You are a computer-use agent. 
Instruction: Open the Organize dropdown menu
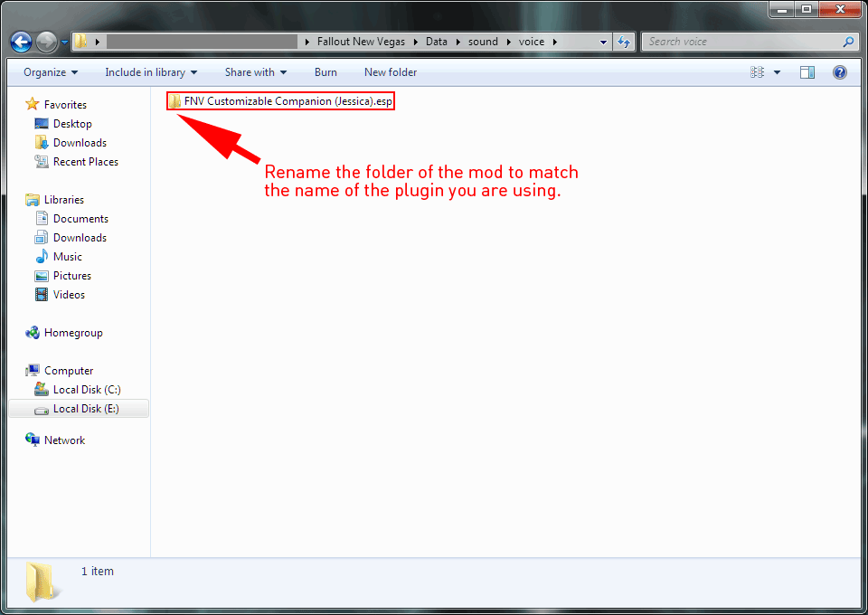pyautogui.click(x=51, y=72)
